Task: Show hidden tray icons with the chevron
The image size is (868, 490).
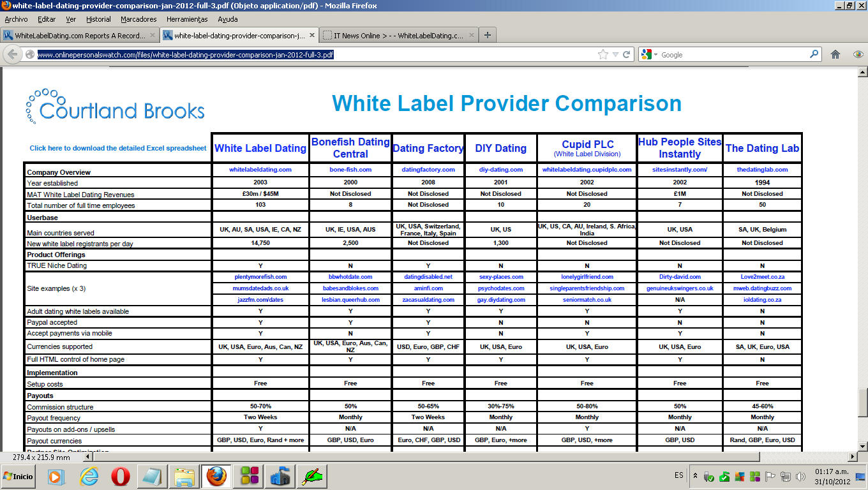Action: tap(694, 476)
